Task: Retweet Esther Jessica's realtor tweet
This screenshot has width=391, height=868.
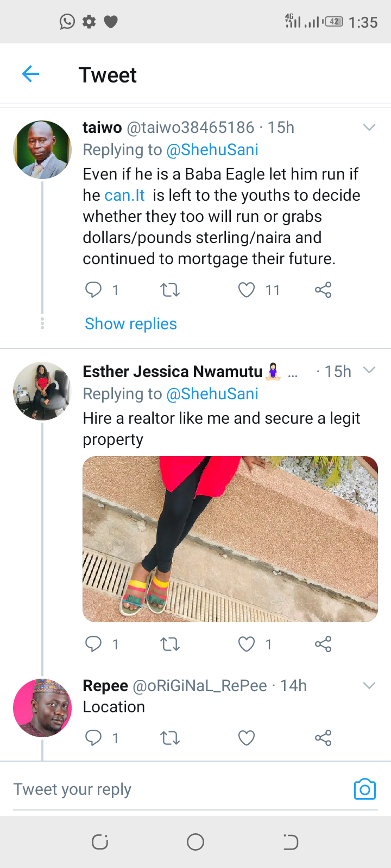Action: click(170, 644)
